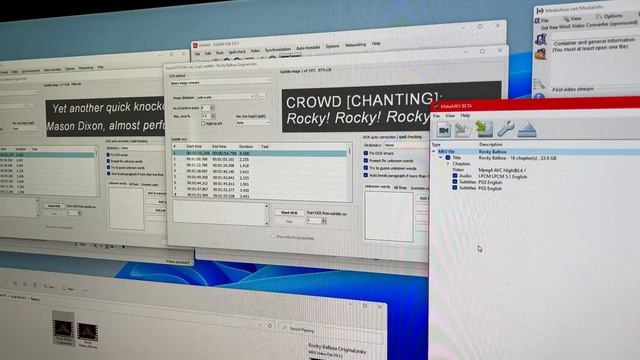This screenshot has height=360, width=640.
Task: Expand the Chapters node in MakeMKV
Action: (x=448, y=164)
